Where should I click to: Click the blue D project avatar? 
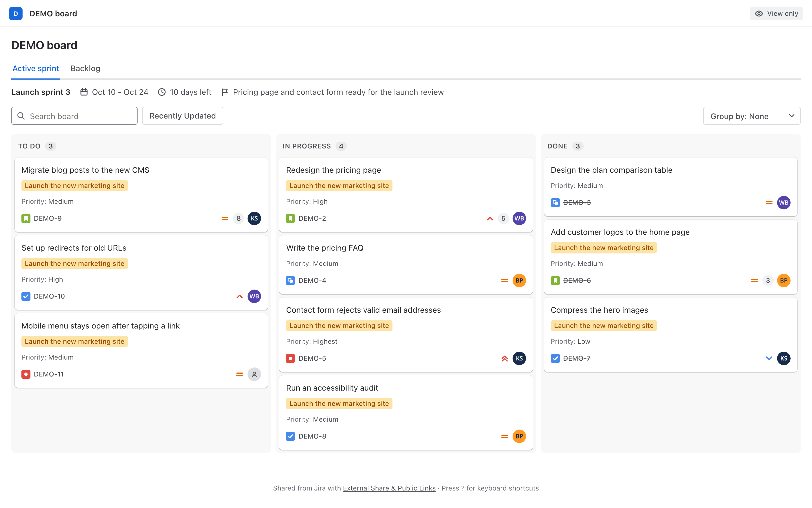[x=16, y=14]
